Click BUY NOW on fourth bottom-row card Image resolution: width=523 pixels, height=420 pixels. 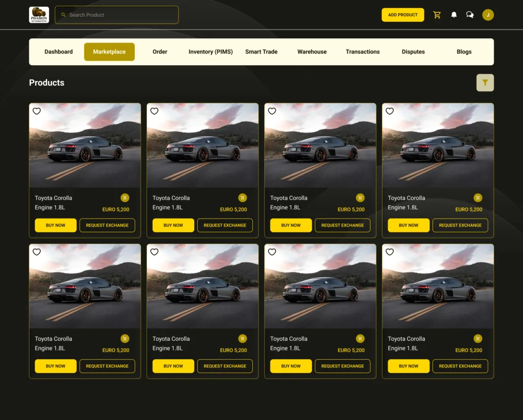point(409,366)
